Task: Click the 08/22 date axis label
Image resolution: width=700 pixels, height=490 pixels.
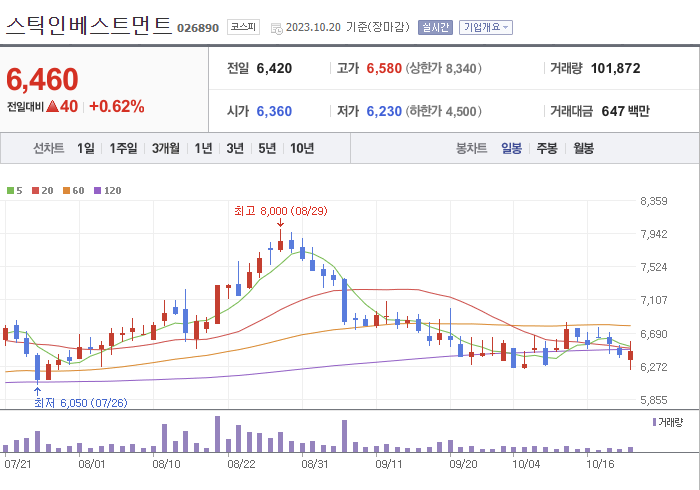Action: click(x=241, y=464)
